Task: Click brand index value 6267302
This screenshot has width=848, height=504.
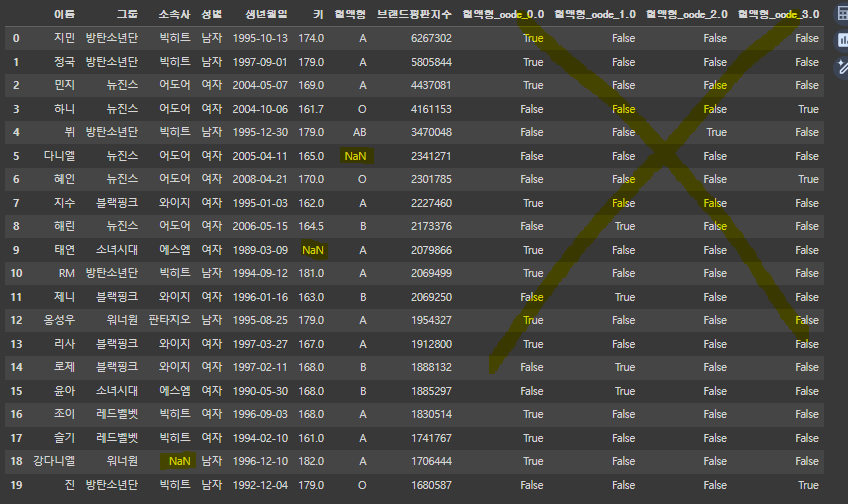Action: pos(431,38)
